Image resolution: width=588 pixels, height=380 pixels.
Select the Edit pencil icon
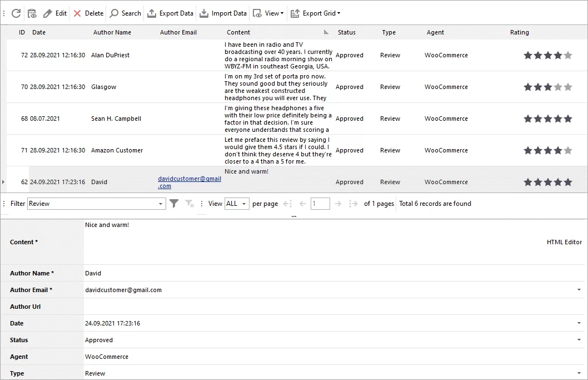(x=48, y=13)
